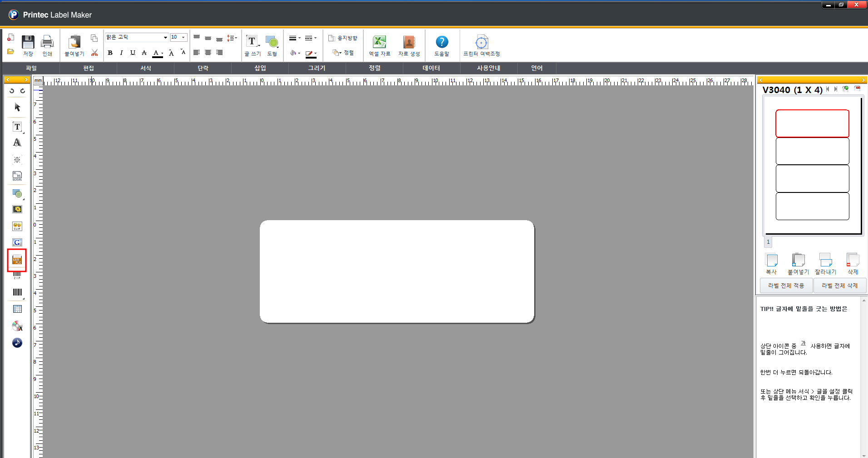This screenshot has width=868, height=458.
Task: Align text to the right
Action: click(x=219, y=53)
